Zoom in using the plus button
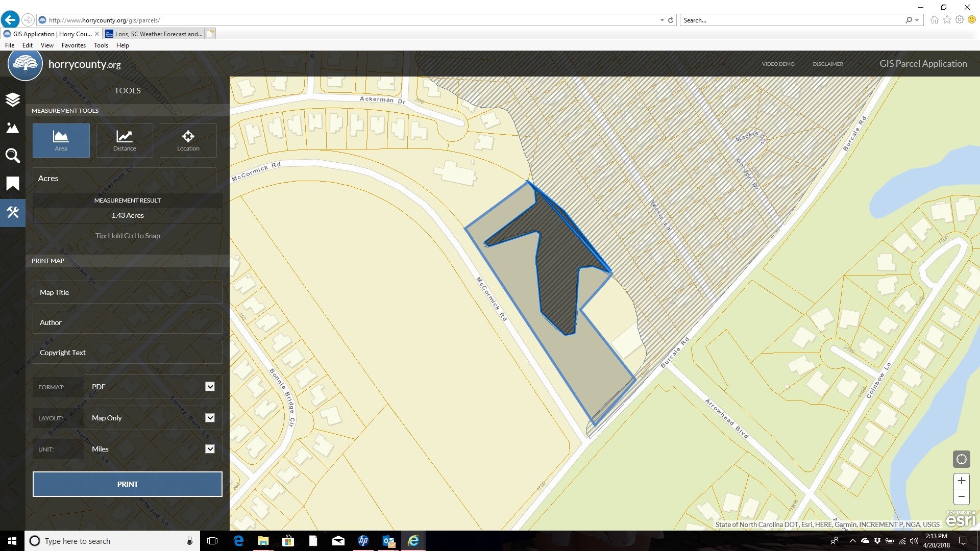Viewport: 980px width, 551px height. tap(962, 480)
